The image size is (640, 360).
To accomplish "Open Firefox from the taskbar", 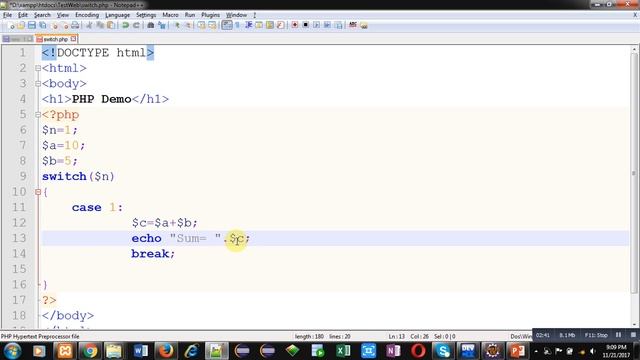I will click(x=166, y=351).
